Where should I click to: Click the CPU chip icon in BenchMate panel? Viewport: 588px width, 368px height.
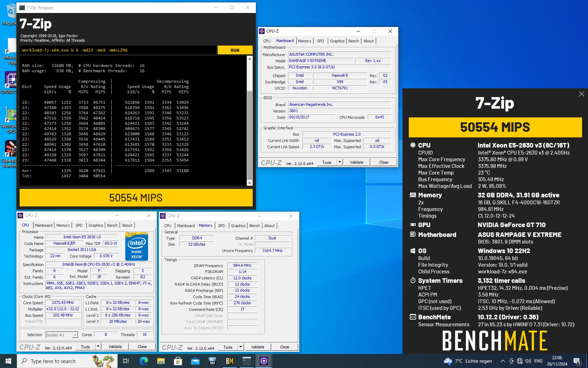(413, 145)
